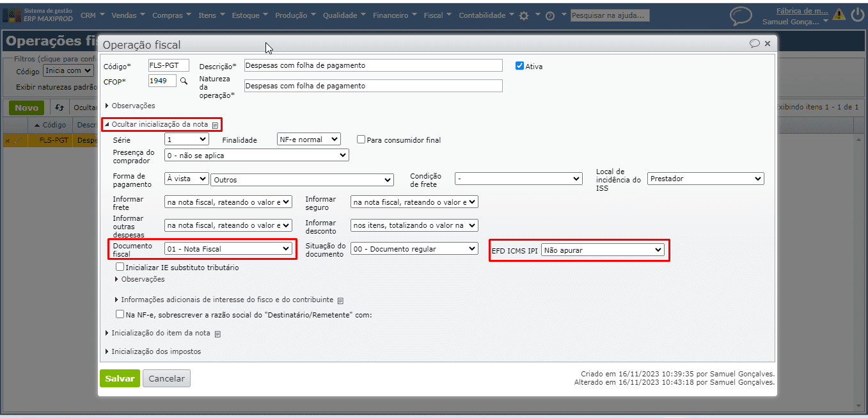Click the Descrição text field
This screenshot has width=868, height=418.
coord(374,65)
